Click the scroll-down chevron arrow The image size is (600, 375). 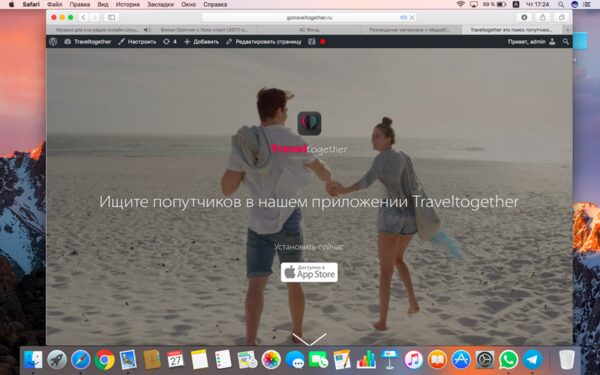[x=309, y=339]
